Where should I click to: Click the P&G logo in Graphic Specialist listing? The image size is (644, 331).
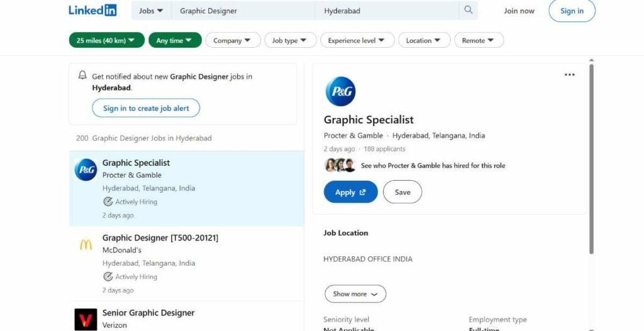pyautogui.click(x=86, y=170)
